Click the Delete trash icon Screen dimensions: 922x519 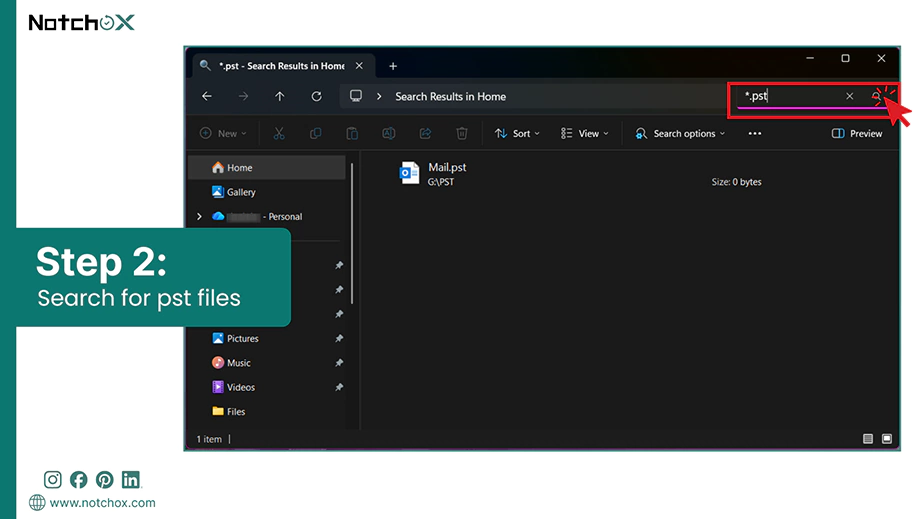[x=462, y=133]
